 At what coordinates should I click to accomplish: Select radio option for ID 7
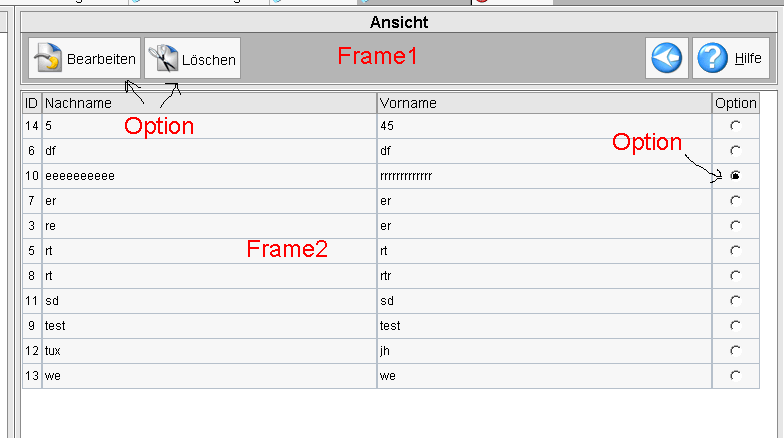point(736,201)
